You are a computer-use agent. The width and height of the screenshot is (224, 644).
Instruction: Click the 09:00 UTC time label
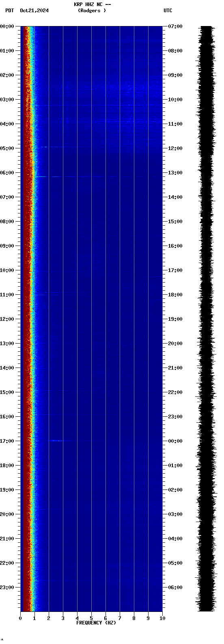click(x=175, y=75)
